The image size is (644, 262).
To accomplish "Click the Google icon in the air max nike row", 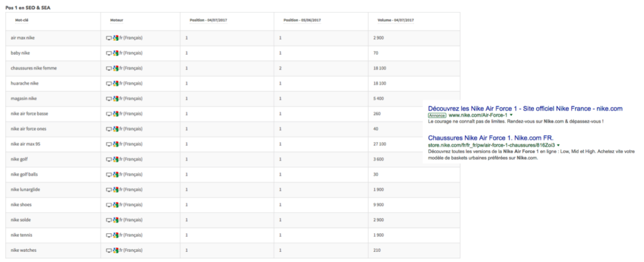I will click(x=116, y=38).
